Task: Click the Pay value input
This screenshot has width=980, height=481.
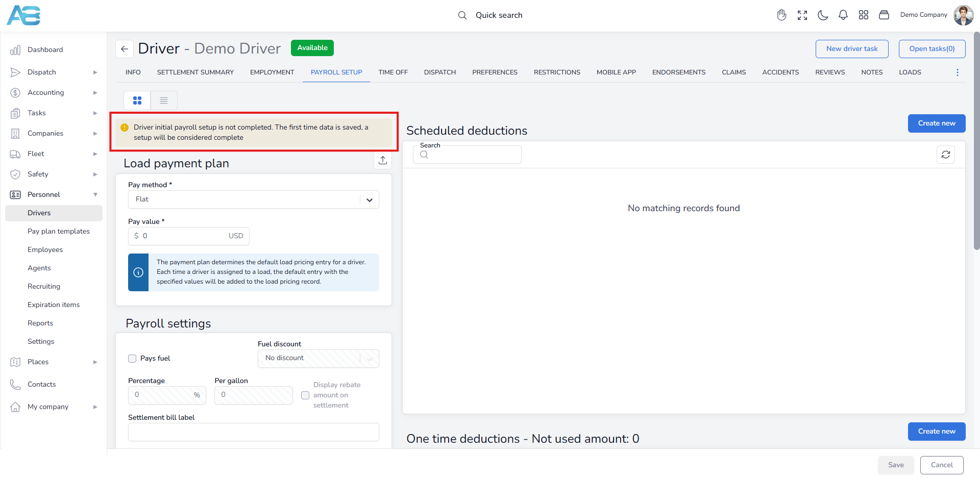Action: pyautogui.click(x=188, y=236)
